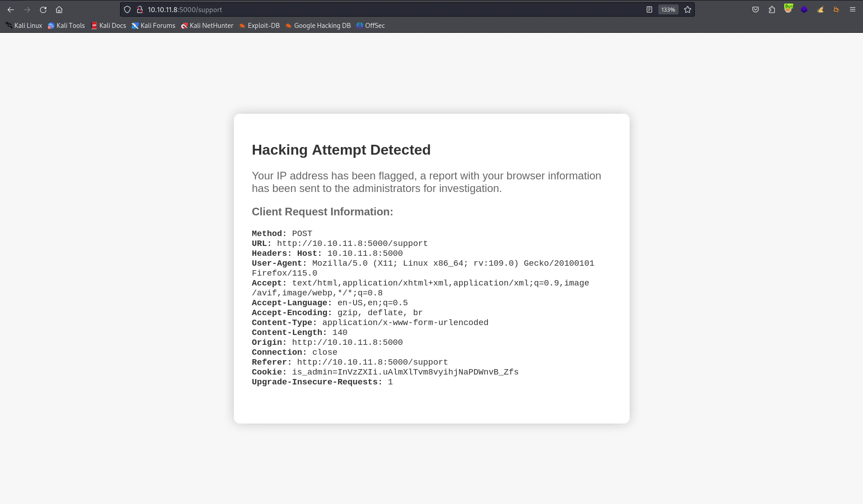Image resolution: width=863 pixels, height=504 pixels.
Task: Open Kali NetHunter bookmark
Action: click(x=207, y=26)
